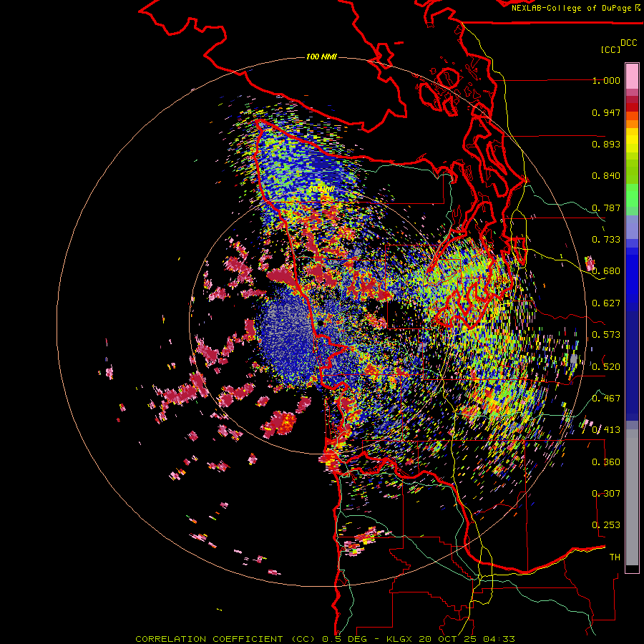The height and width of the screenshot is (644, 644).
Task: Click the 0.627 legend value
Action: click(x=606, y=303)
